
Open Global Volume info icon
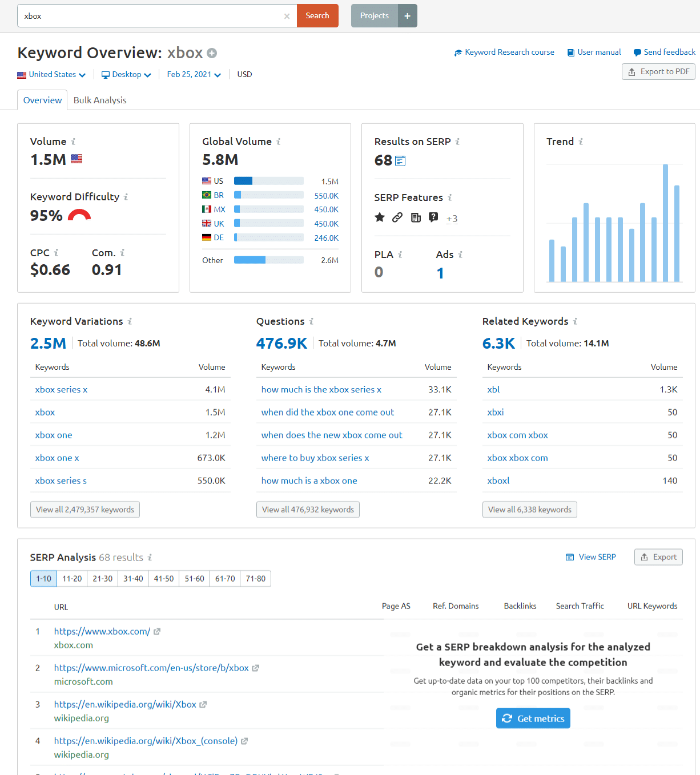279,142
